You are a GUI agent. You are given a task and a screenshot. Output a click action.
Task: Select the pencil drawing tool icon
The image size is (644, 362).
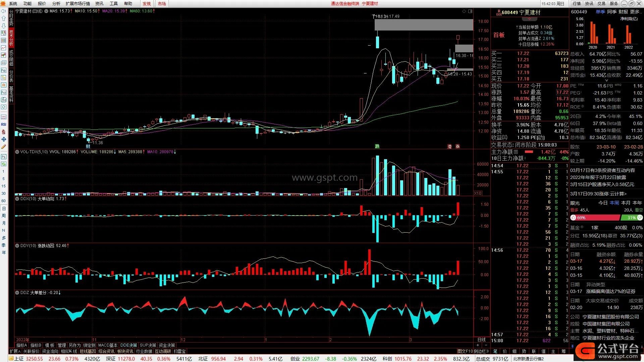[4, 146]
